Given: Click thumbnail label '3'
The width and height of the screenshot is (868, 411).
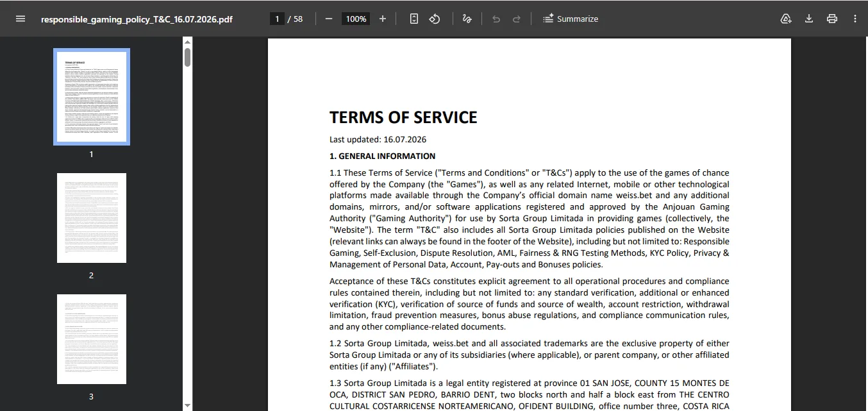Looking at the screenshot, I should pyautogui.click(x=91, y=396).
